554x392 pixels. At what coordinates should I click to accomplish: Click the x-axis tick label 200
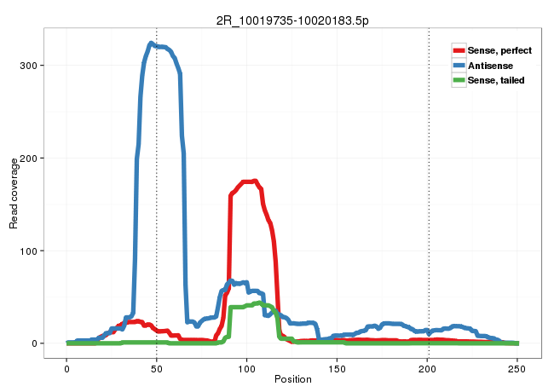tap(428, 366)
